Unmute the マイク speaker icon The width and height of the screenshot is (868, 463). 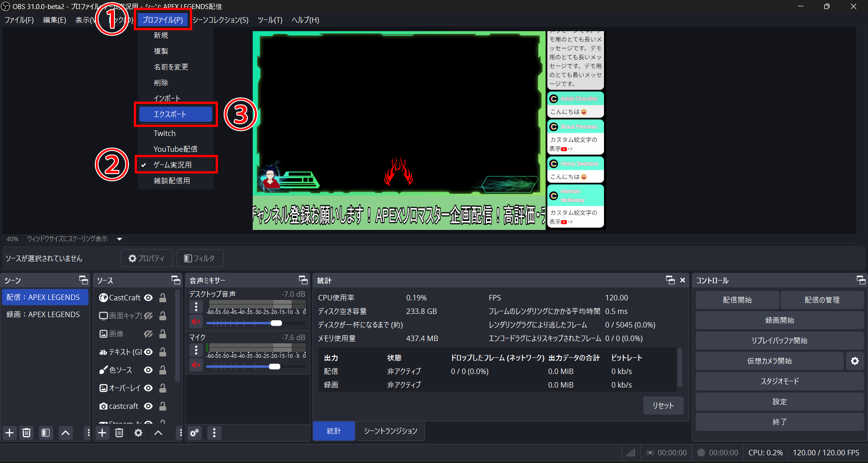[x=196, y=365]
